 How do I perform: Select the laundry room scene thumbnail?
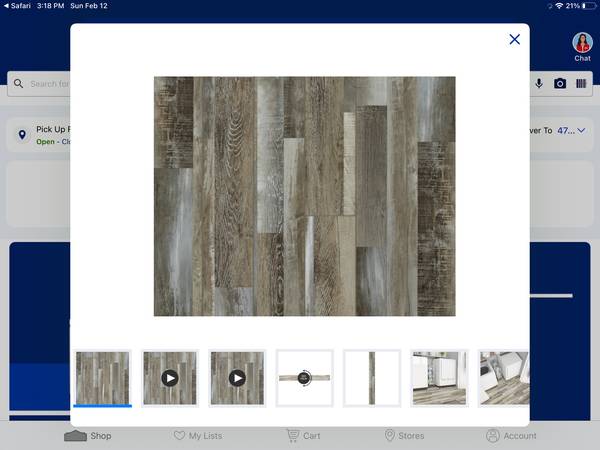(x=439, y=378)
